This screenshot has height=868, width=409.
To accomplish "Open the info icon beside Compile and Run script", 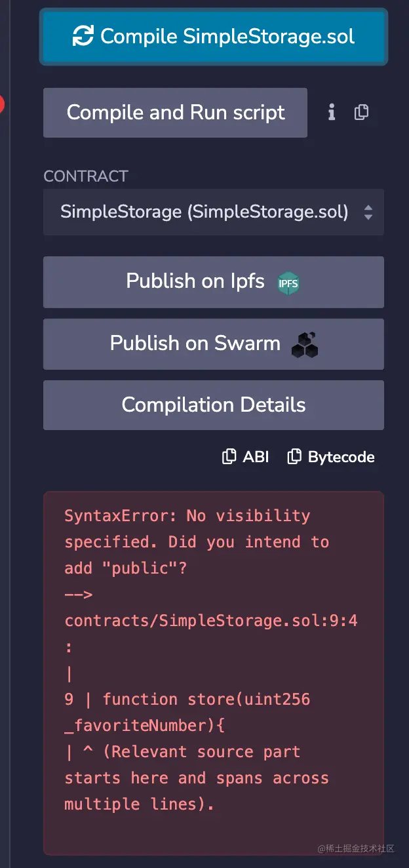I will 332,113.
